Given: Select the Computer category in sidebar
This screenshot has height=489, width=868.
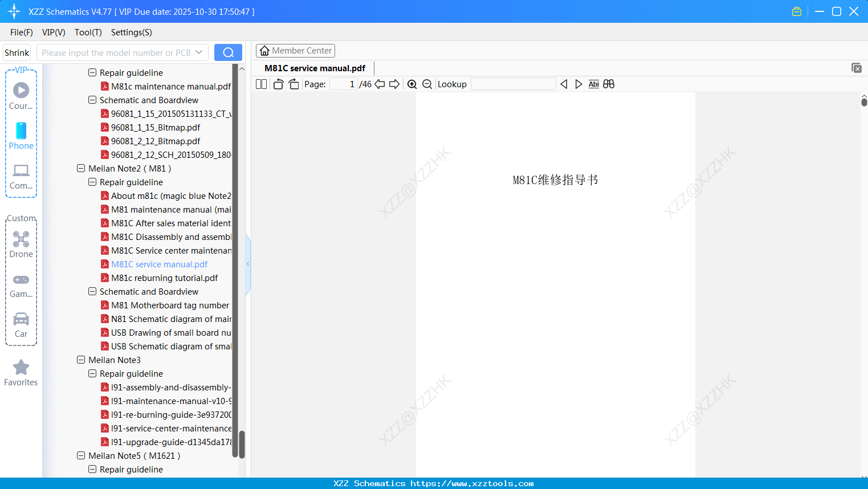Looking at the screenshot, I should [21, 176].
